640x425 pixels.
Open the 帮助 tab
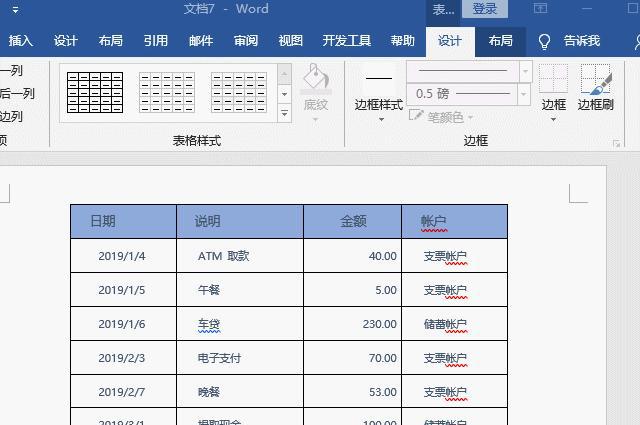402,41
